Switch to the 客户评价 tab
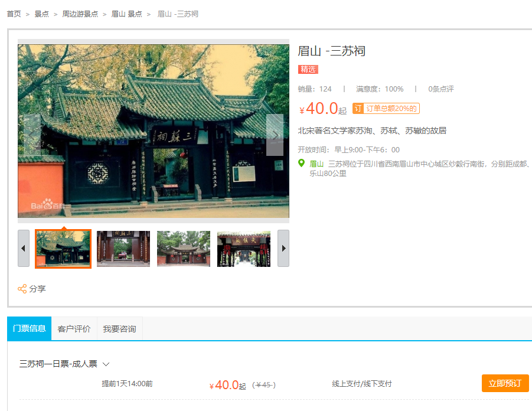This screenshot has width=532, height=411. tap(74, 329)
